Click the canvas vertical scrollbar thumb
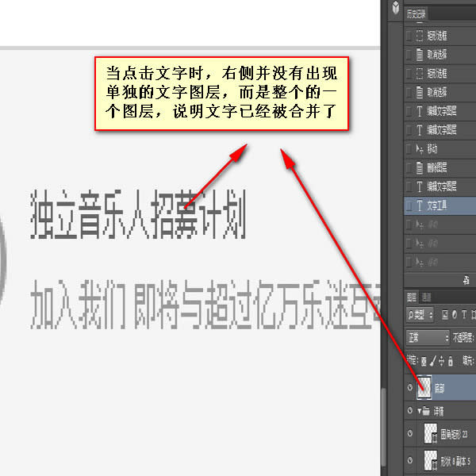Viewport: 476px width, 476px height. [384, 427]
